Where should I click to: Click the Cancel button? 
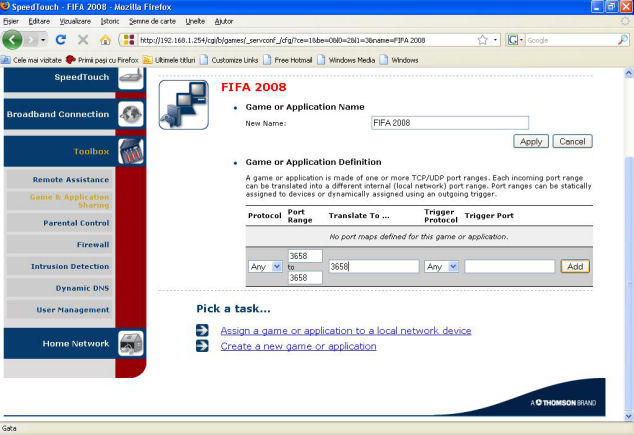tap(572, 141)
